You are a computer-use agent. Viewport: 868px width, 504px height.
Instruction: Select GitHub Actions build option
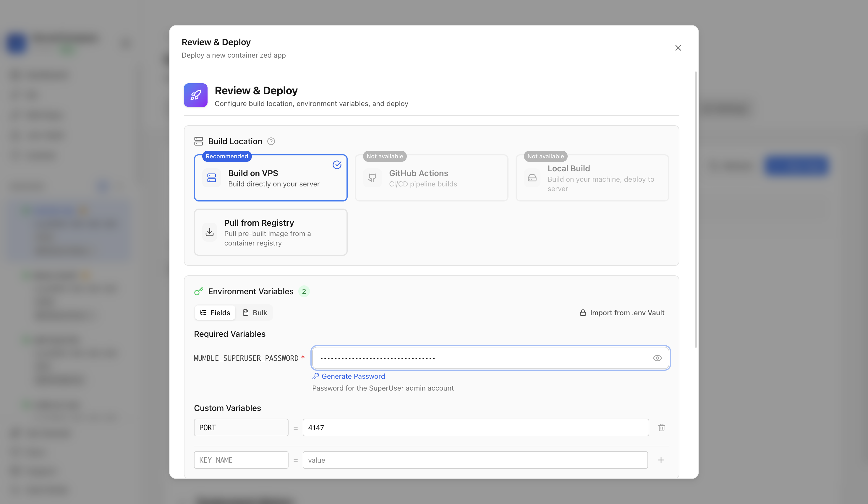point(431,178)
